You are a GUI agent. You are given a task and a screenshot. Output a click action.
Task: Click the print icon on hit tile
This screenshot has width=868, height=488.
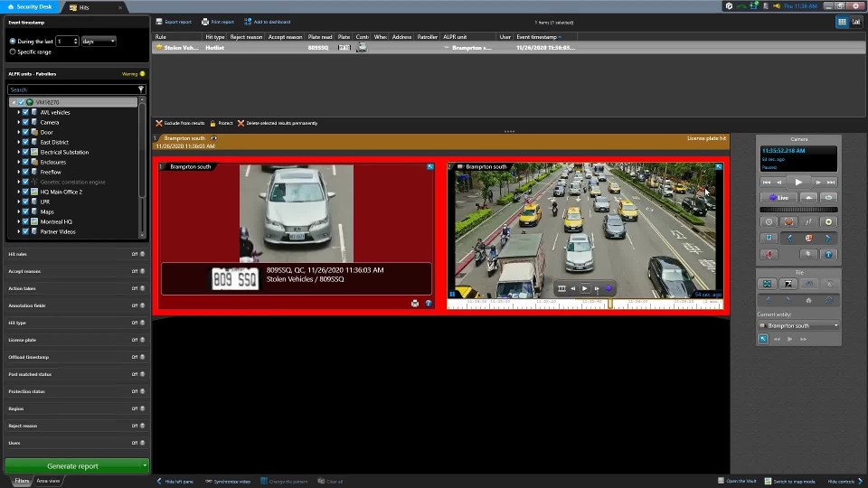415,304
